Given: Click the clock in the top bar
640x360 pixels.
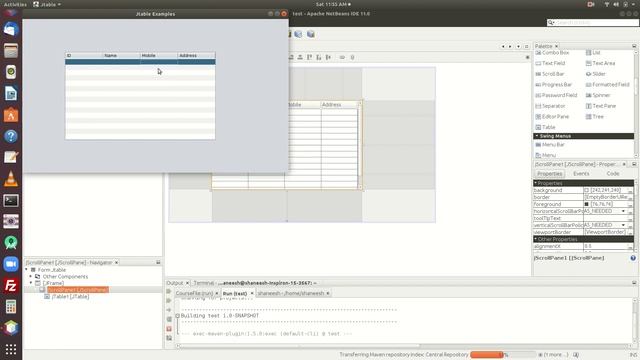Looking at the screenshot, I should click(333, 4).
